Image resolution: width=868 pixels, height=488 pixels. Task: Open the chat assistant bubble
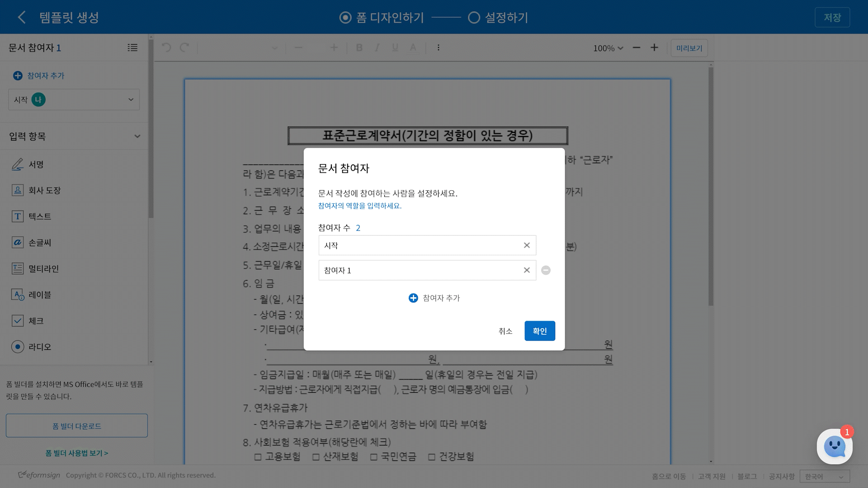[834, 446]
